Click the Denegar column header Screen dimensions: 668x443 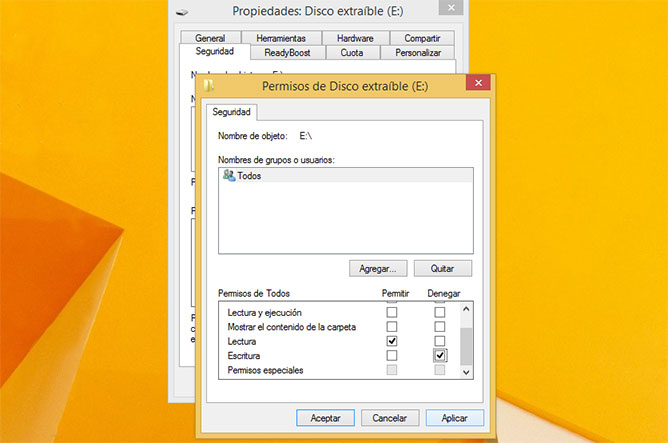(x=444, y=293)
